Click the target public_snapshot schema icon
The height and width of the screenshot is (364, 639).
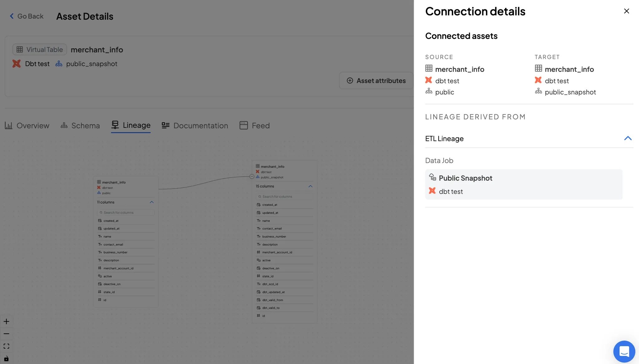coord(538,91)
